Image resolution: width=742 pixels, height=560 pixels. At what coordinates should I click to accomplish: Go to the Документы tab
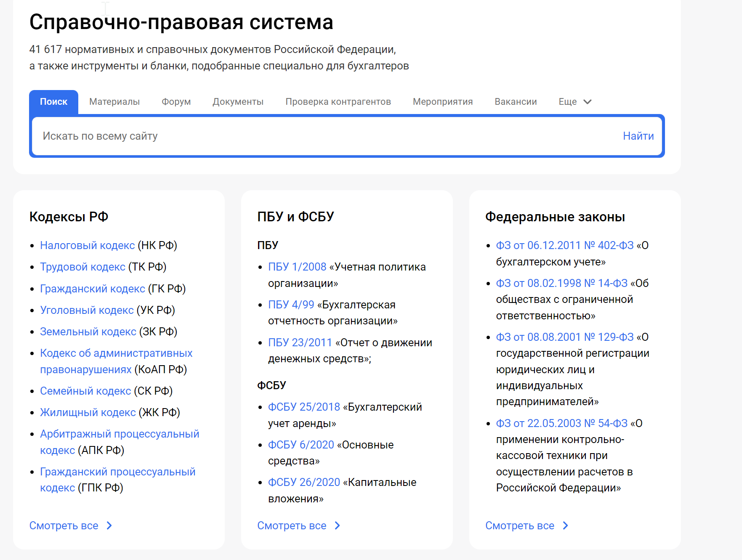(238, 102)
